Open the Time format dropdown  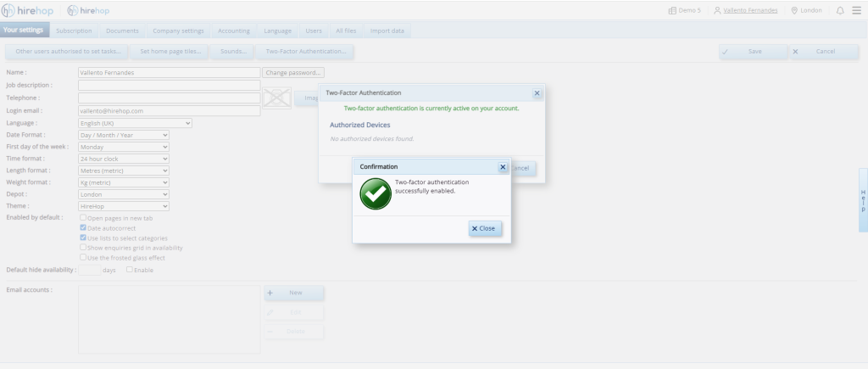click(124, 159)
